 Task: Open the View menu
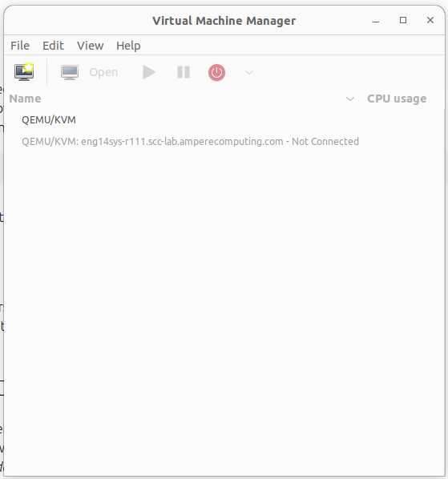point(90,46)
